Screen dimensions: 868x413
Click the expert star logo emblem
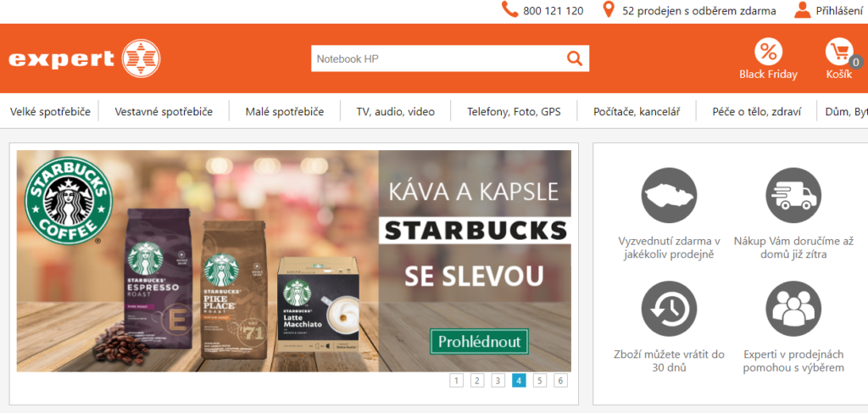coord(142,59)
